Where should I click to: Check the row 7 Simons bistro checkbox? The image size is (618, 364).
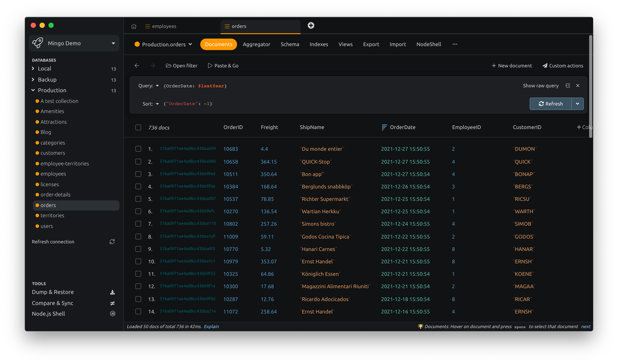click(x=138, y=224)
